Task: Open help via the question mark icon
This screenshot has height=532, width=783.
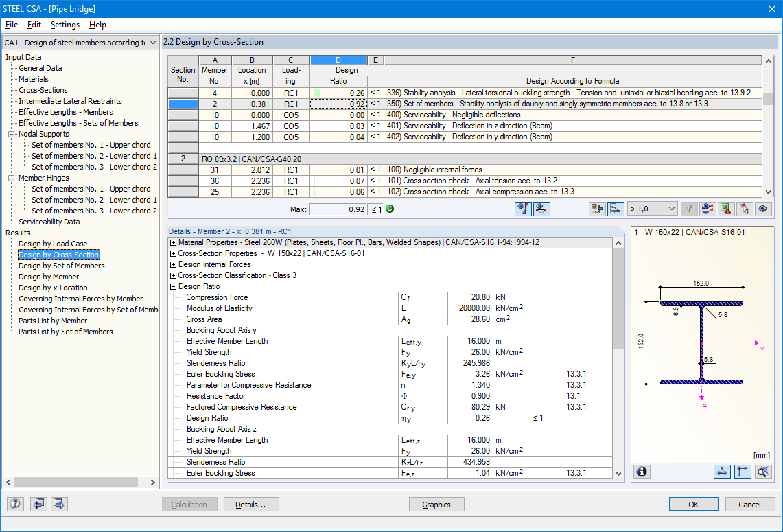Action: [x=14, y=504]
